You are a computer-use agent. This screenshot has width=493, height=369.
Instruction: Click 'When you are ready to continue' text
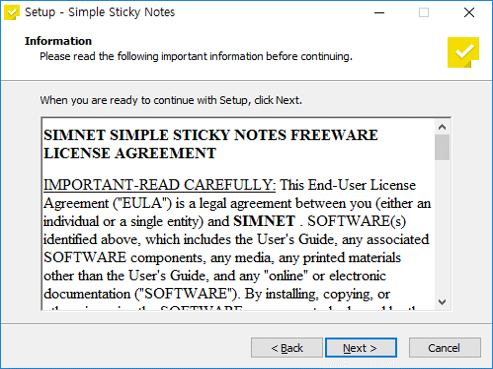click(x=171, y=100)
